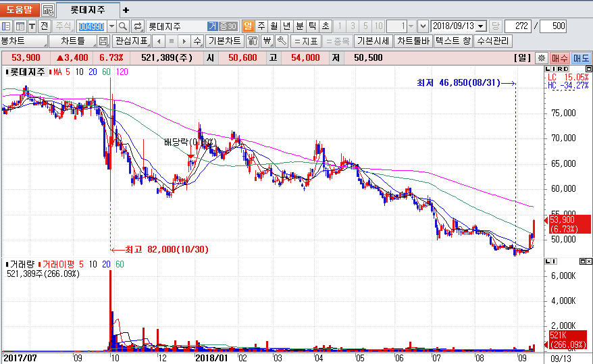Click the 272 candle count input field
This screenshot has height=364, width=593.
(517, 26)
